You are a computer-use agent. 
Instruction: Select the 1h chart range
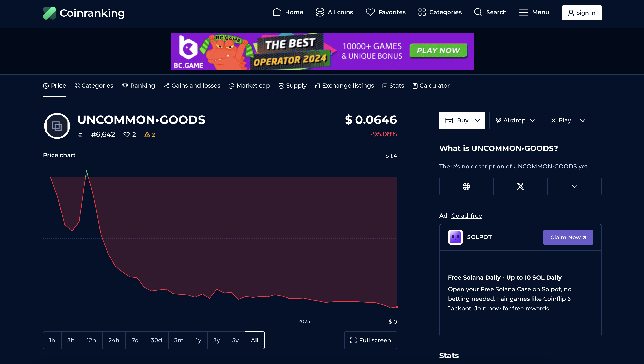pos(52,340)
